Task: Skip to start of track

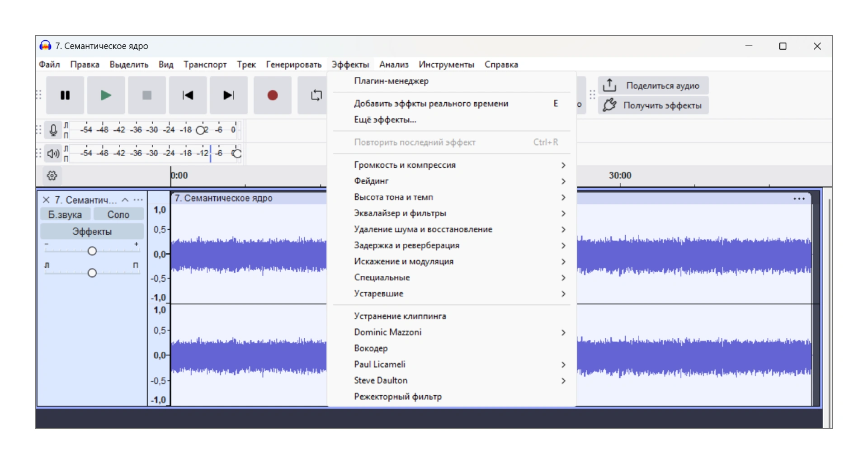Action: click(188, 95)
